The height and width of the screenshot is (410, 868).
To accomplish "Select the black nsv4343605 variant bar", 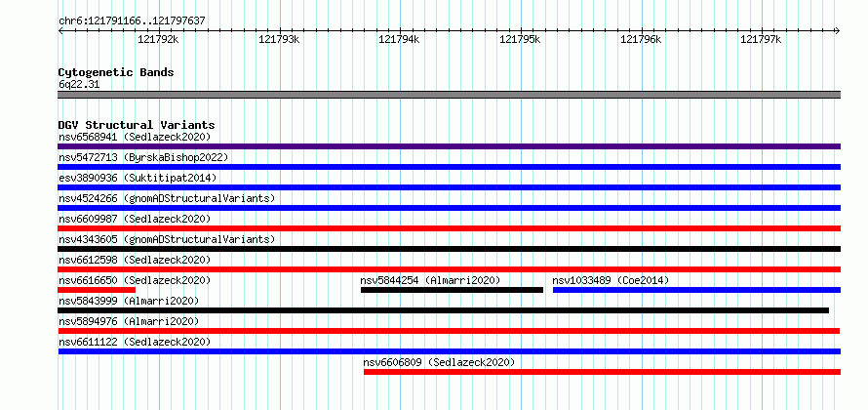I will (x=449, y=249).
